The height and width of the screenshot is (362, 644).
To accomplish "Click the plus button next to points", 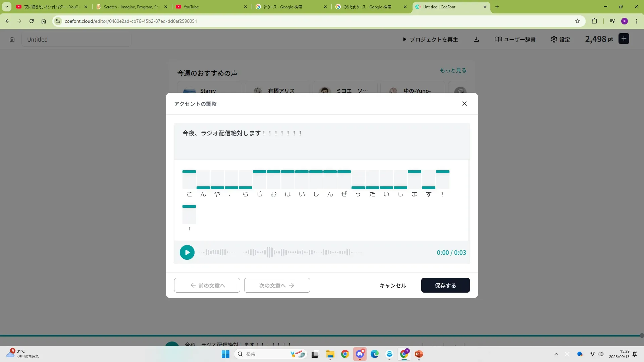I will coord(624,39).
